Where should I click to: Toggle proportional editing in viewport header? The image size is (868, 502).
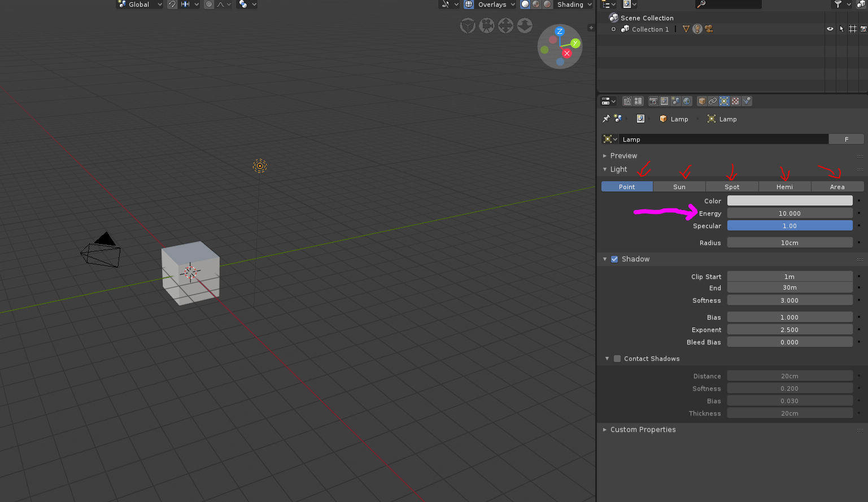tap(209, 5)
